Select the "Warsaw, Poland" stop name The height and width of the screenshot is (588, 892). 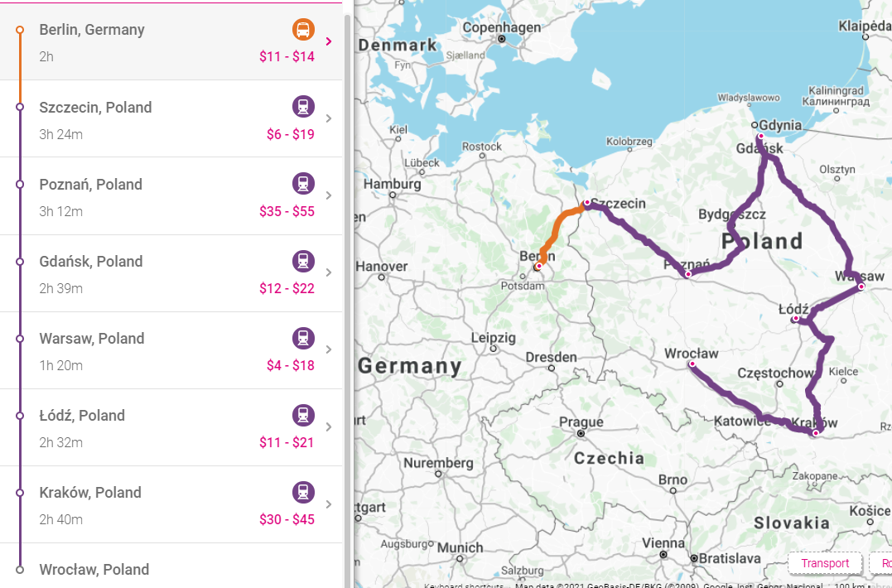[92, 339]
